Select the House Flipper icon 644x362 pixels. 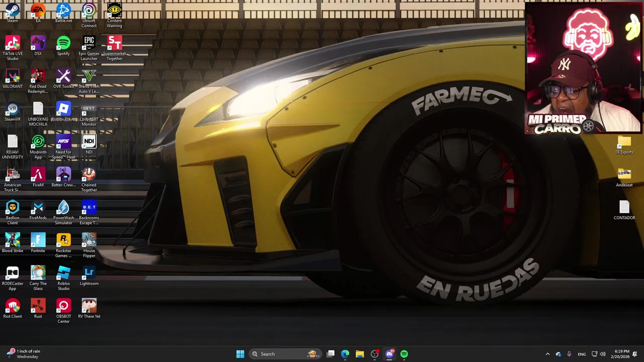click(89, 245)
